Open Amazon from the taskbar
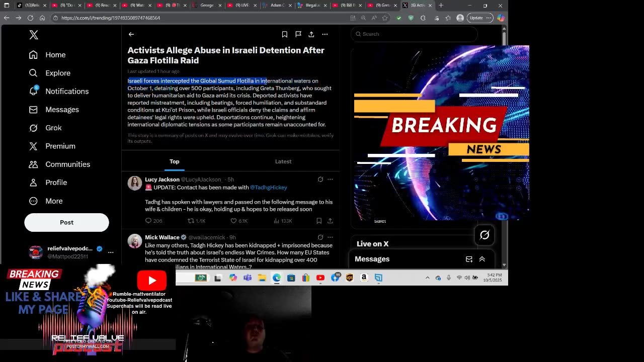This screenshot has width=644, height=362. 364,278
